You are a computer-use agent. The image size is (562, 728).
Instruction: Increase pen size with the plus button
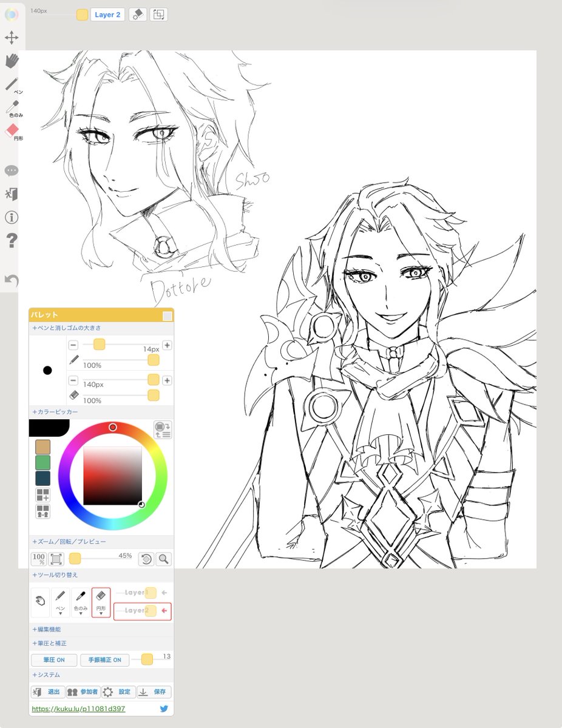[167, 345]
